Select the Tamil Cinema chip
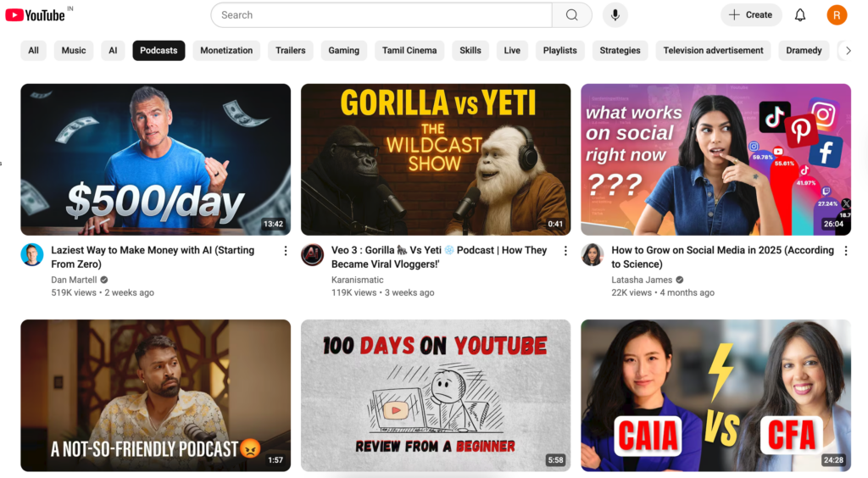Image resolution: width=868 pixels, height=478 pixels. tap(409, 50)
